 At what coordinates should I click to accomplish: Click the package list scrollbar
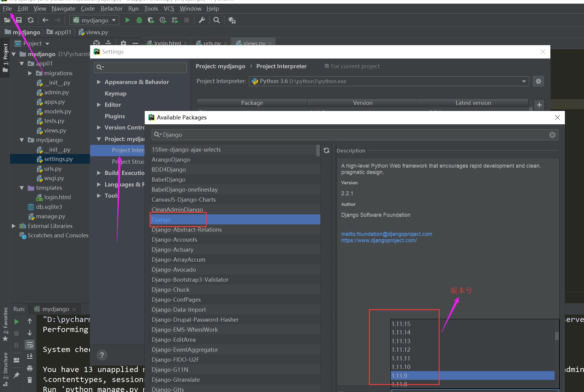pyautogui.click(x=318, y=150)
